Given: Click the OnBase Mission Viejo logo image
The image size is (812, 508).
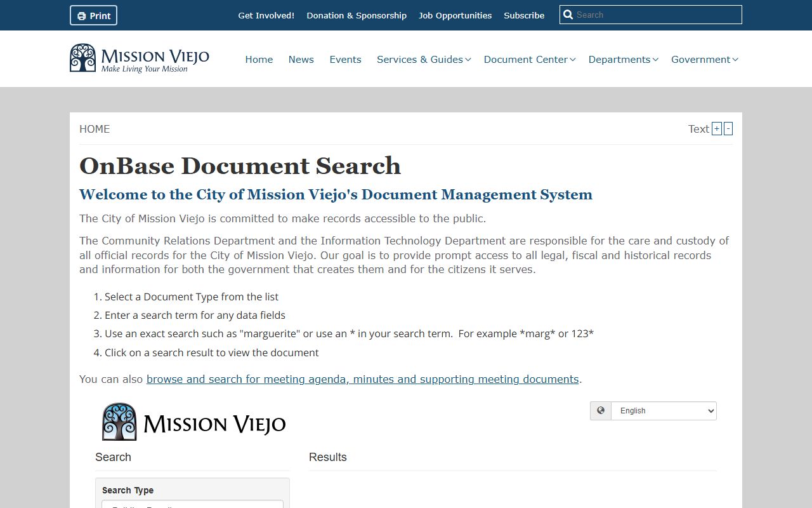Looking at the screenshot, I should (x=194, y=422).
